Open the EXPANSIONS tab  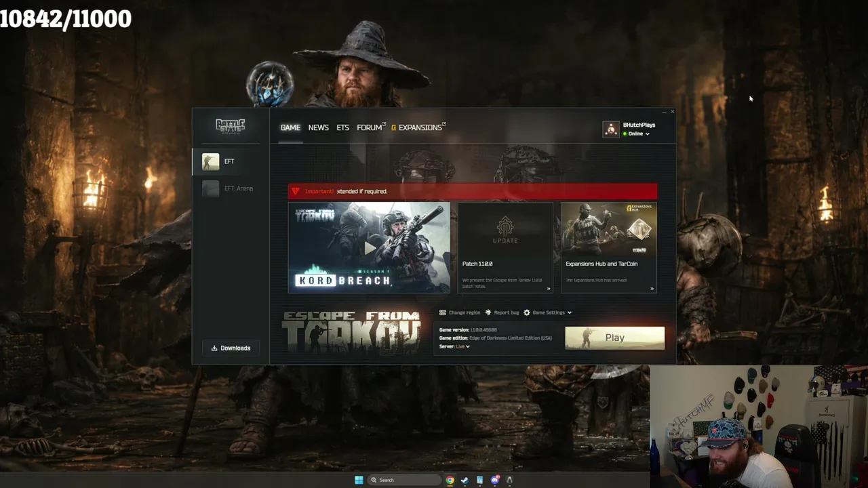418,127
